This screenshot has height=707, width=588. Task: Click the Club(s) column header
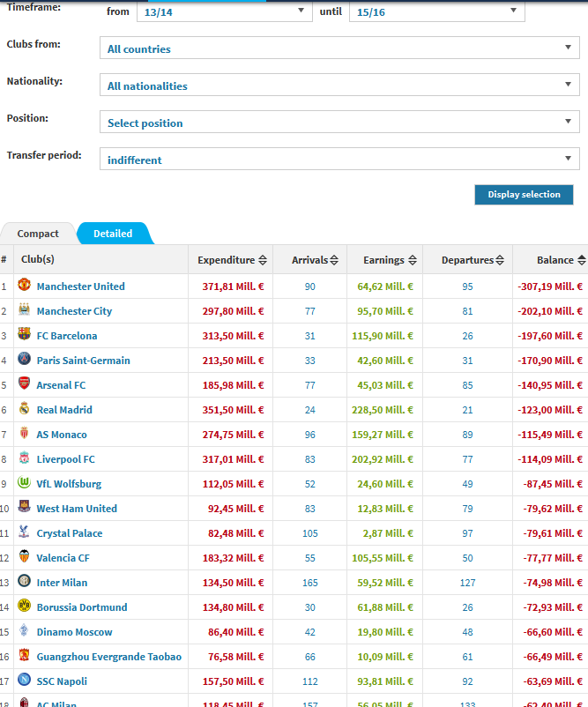click(38, 259)
